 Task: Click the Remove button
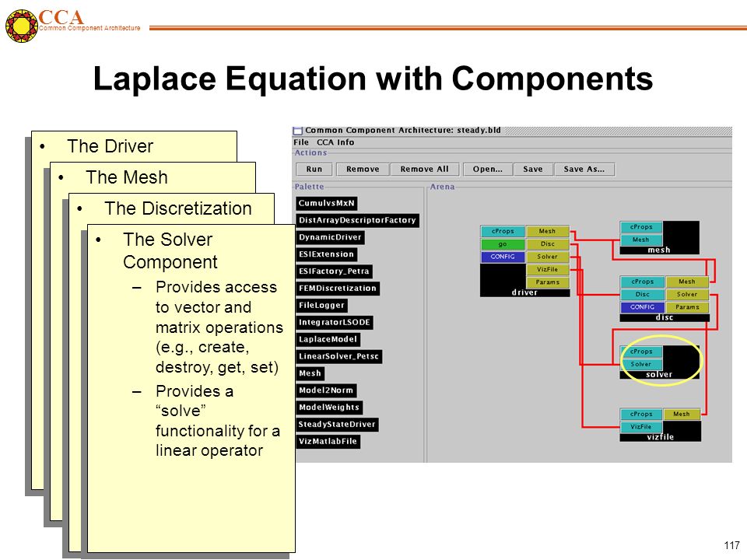click(363, 169)
